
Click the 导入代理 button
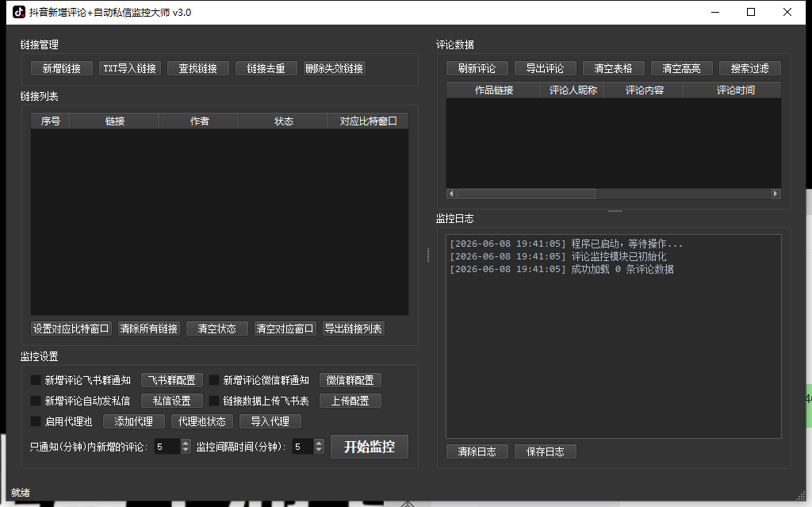pos(270,421)
